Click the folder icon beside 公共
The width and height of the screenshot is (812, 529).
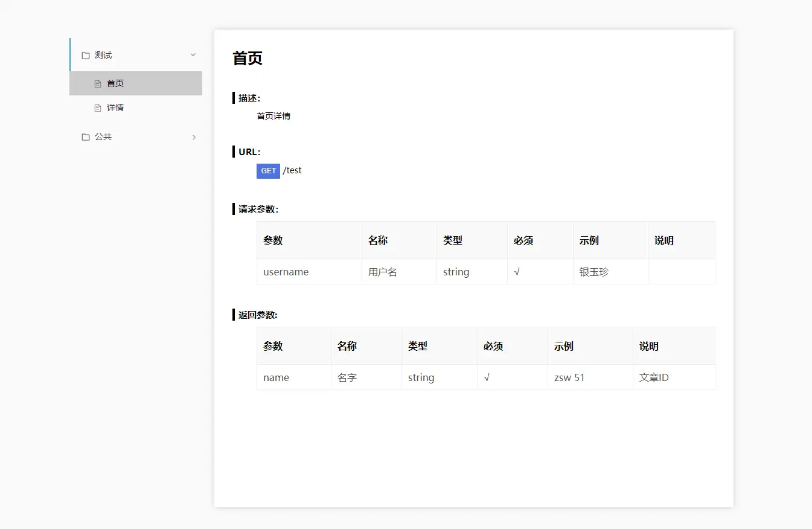tap(86, 137)
